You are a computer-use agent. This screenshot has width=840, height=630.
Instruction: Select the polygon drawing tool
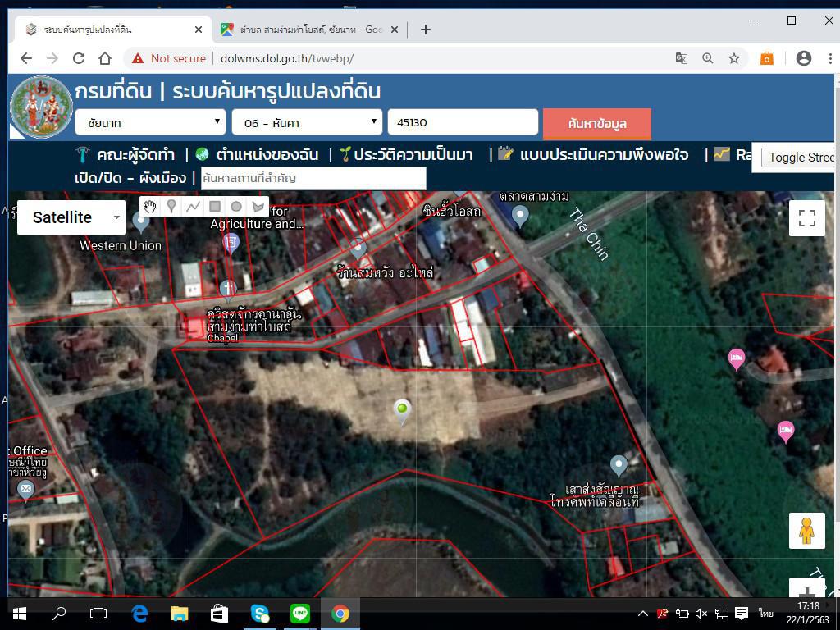click(258, 207)
